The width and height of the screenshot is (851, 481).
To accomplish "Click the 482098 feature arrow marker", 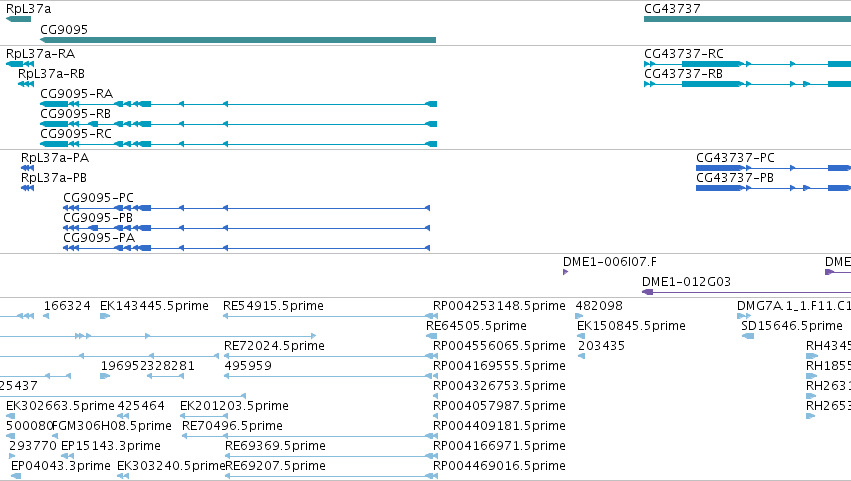I will click(579, 316).
